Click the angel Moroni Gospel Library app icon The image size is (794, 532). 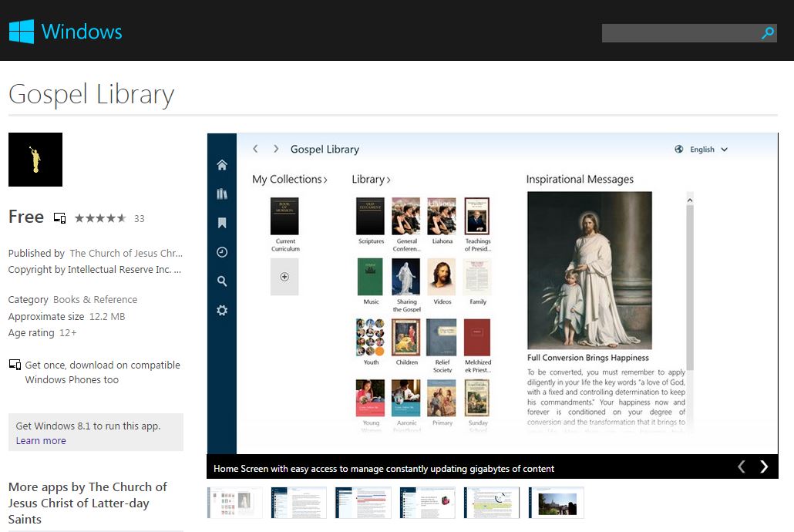(35, 160)
